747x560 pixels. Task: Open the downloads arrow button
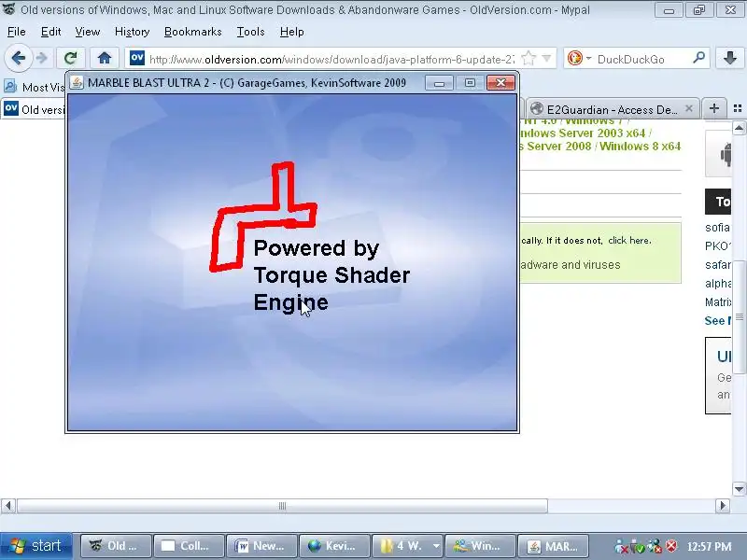(x=730, y=58)
